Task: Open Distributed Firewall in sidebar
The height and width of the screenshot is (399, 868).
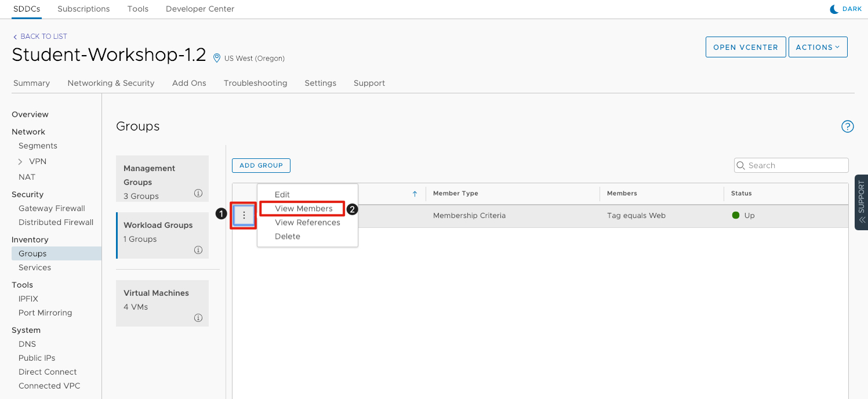Action: coord(56,223)
